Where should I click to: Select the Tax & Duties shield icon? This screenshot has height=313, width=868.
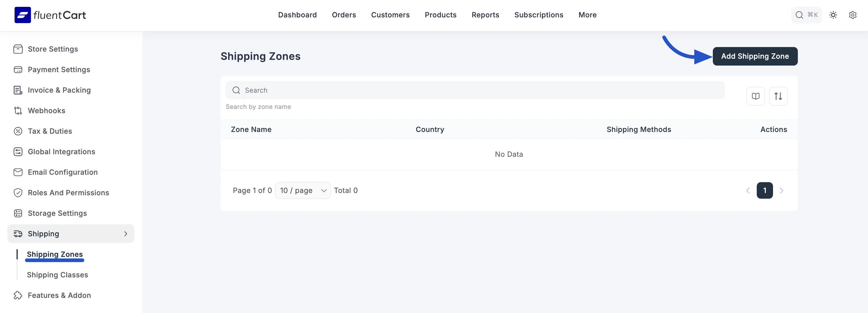pos(18,131)
